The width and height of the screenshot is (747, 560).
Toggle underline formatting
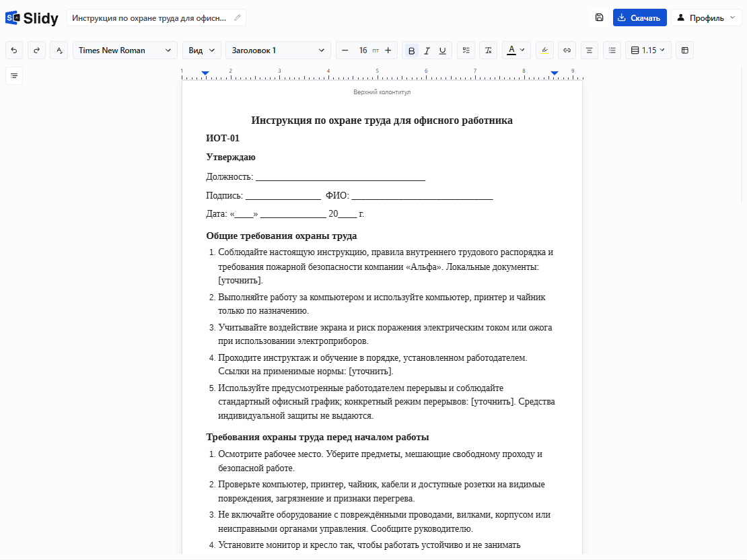[x=443, y=50]
